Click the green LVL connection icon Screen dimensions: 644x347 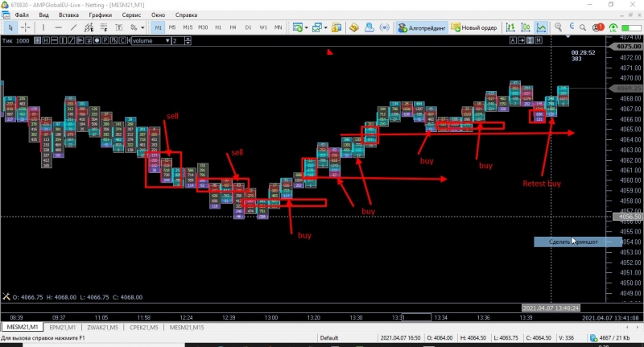pos(613,27)
